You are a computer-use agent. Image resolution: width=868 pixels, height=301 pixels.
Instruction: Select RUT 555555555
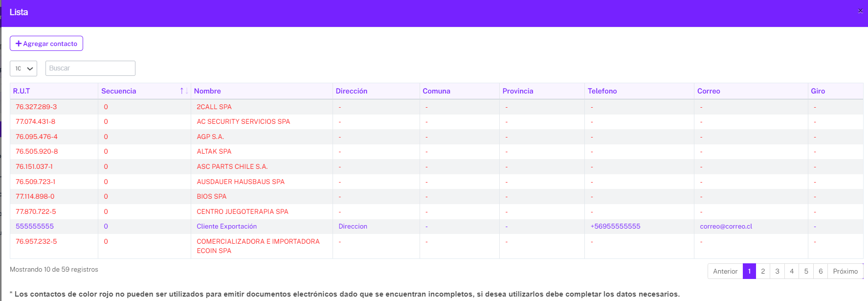[35, 226]
